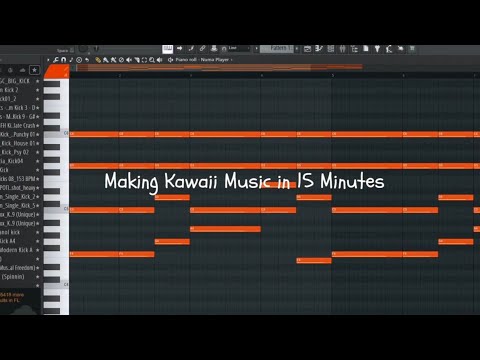This screenshot has height=360, width=480.
Task: Click the C5 key on piano keyboard
Action: pos(56,209)
